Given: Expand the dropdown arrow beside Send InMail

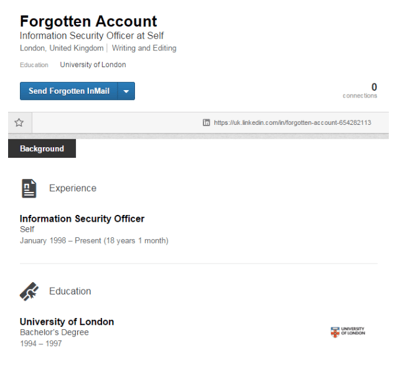Looking at the screenshot, I should (x=126, y=91).
